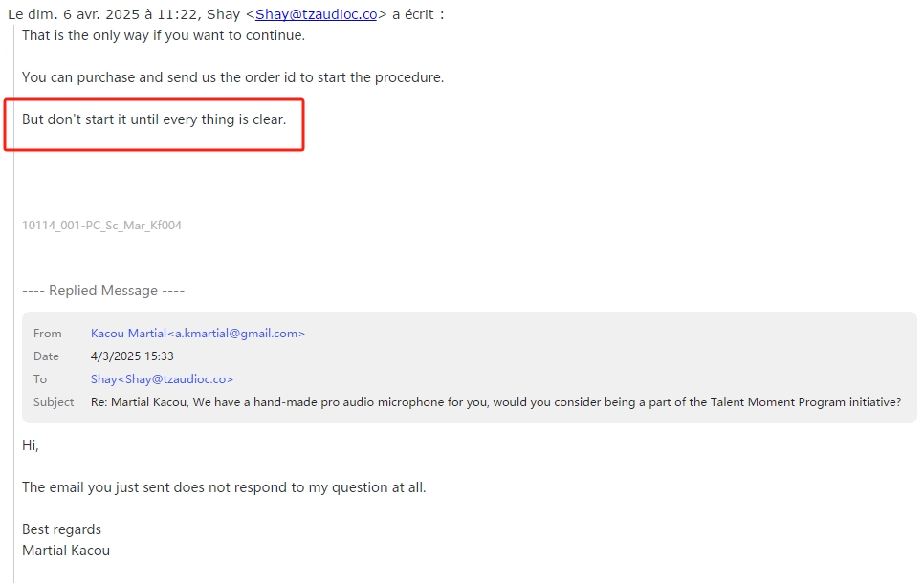Click the "Best regards" closing line

coord(61,529)
